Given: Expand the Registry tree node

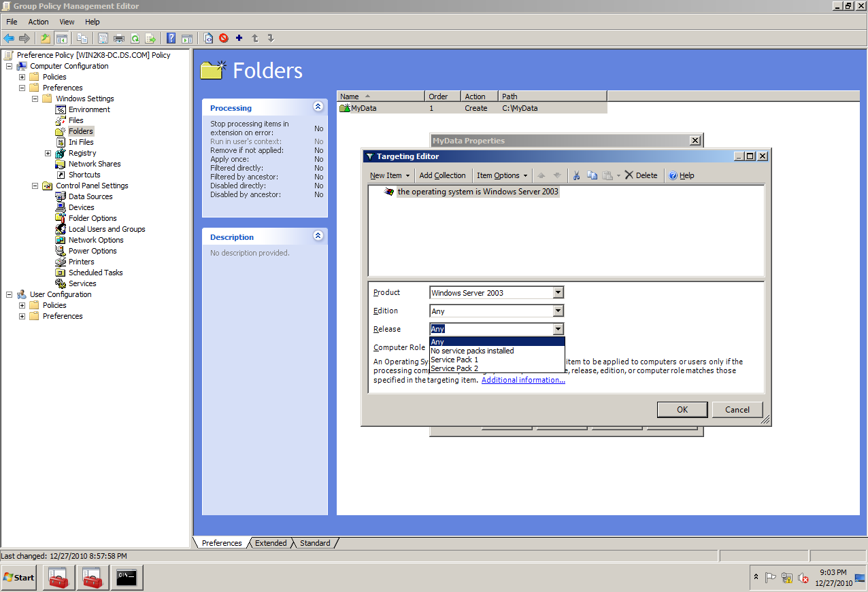Looking at the screenshot, I should 48,153.
